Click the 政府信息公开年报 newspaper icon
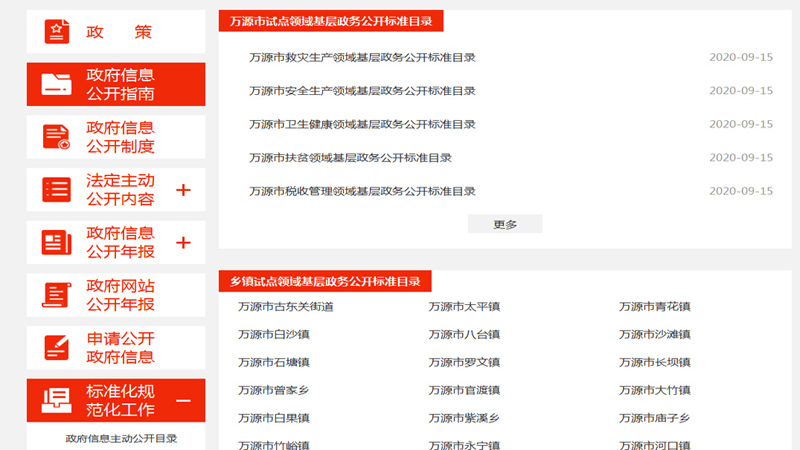The width and height of the screenshot is (800, 450). click(x=57, y=242)
